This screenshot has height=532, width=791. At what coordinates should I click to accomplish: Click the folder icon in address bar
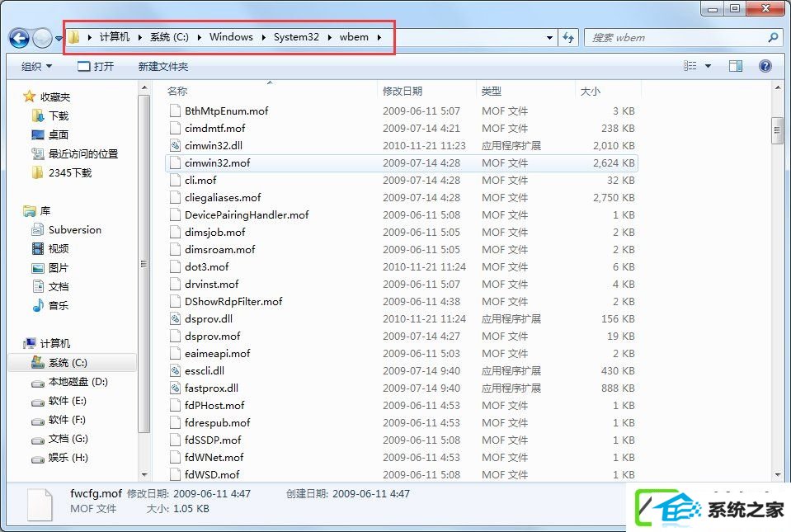point(73,37)
